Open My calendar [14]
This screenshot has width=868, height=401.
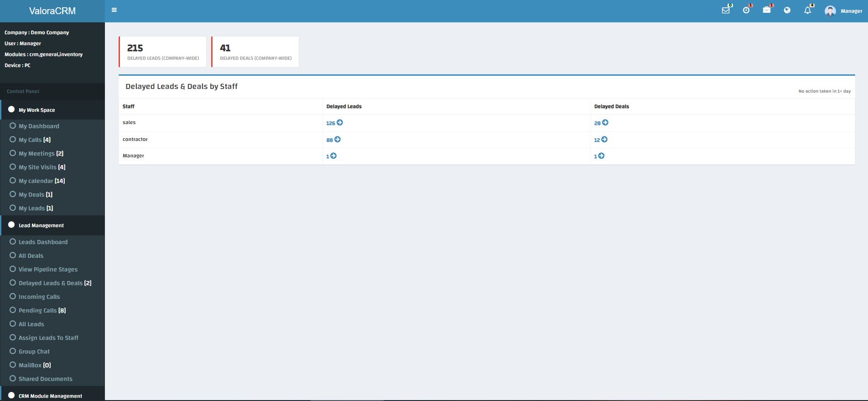[42, 181]
